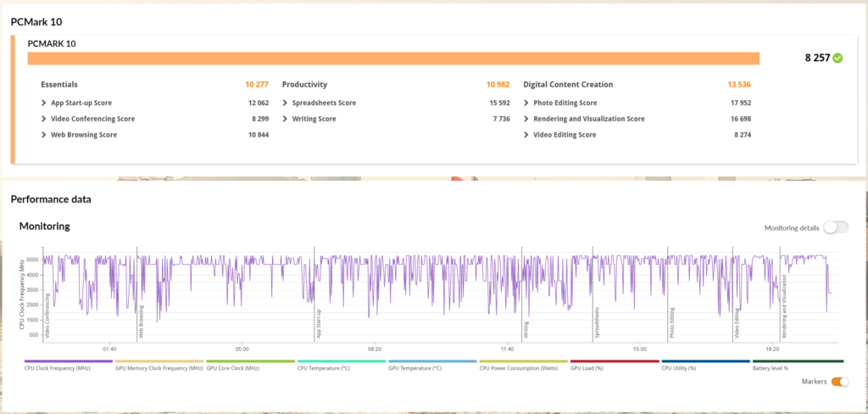Click the Productivity heading
The height and width of the screenshot is (414, 868).
click(x=304, y=85)
